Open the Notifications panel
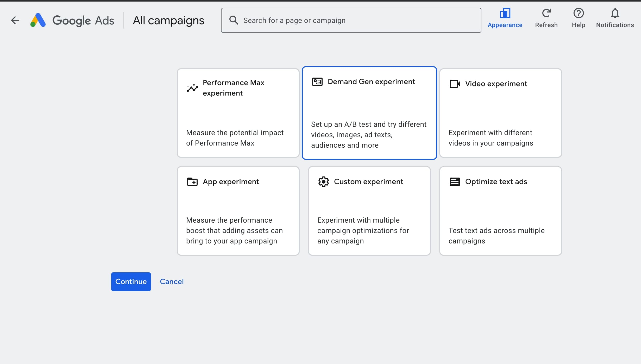Screen dimensions: 641x364 point(615,18)
